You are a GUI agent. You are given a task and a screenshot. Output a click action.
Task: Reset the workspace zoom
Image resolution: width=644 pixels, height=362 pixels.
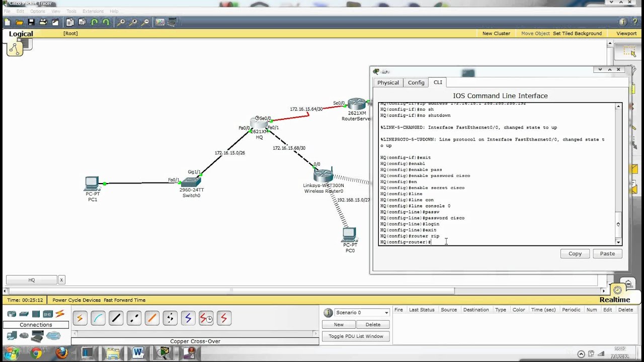[x=133, y=22]
